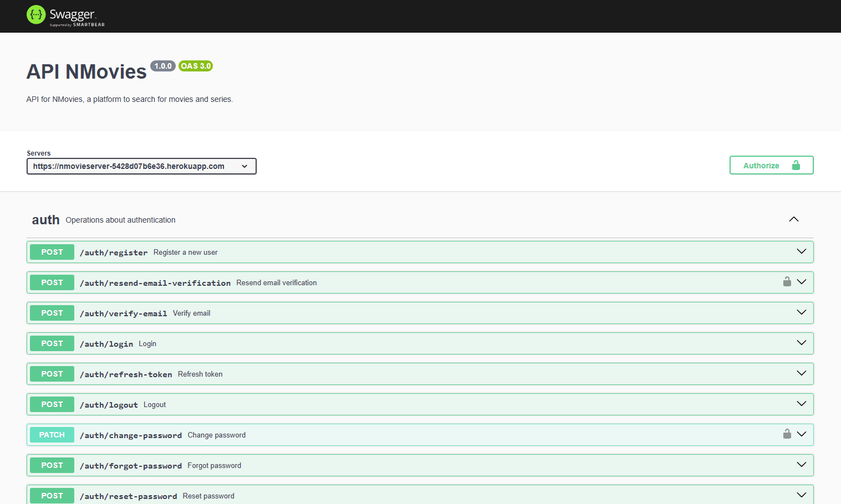
Task: Click the 1.0.0 version badge
Action: (x=162, y=65)
